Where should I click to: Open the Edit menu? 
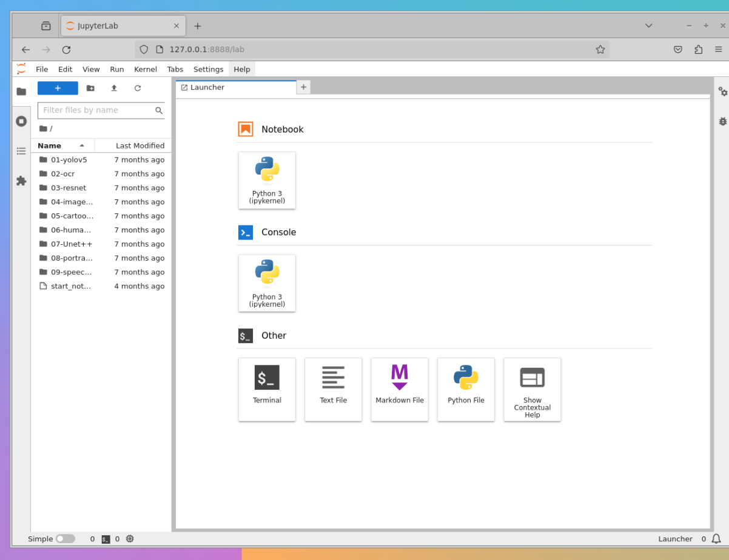coord(65,69)
